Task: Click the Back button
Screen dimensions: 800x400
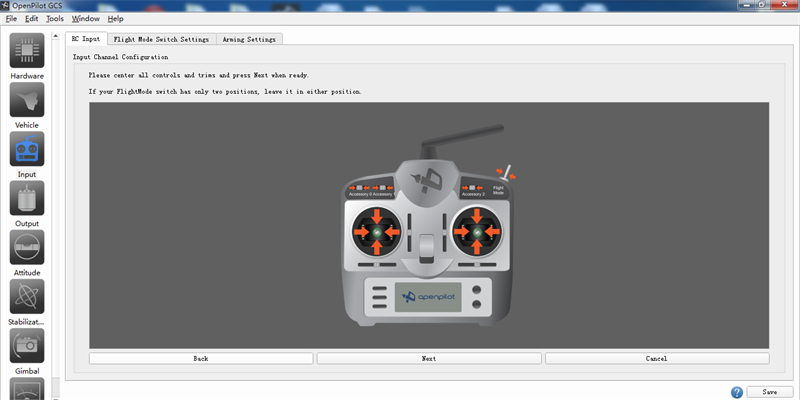Action: point(201,359)
